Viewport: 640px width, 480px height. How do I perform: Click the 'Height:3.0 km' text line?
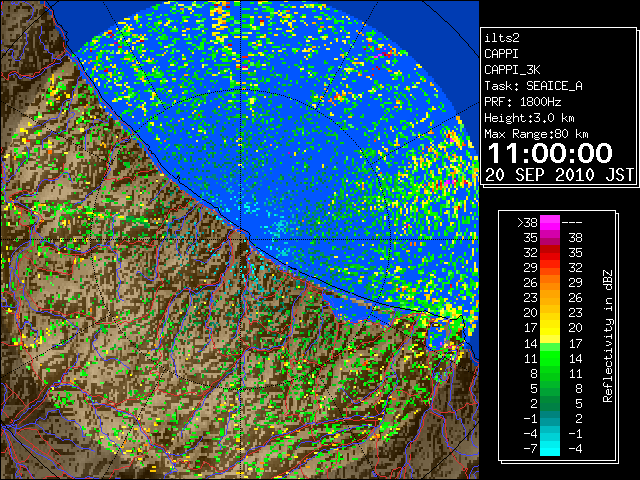coord(529,118)
